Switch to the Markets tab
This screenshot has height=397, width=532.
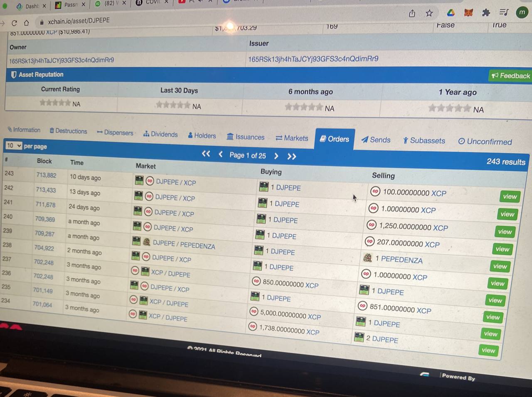292,138
